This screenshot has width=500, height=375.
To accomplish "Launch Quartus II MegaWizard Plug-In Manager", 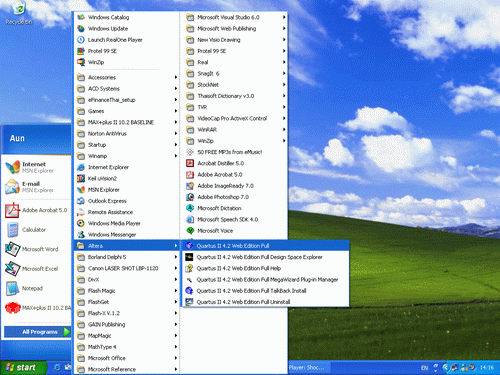I will (x=265, y=280).
